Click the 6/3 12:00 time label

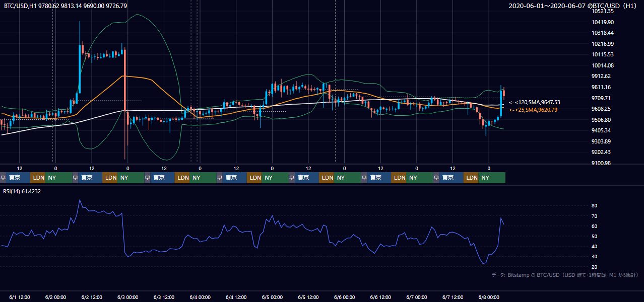pos(164,297)
